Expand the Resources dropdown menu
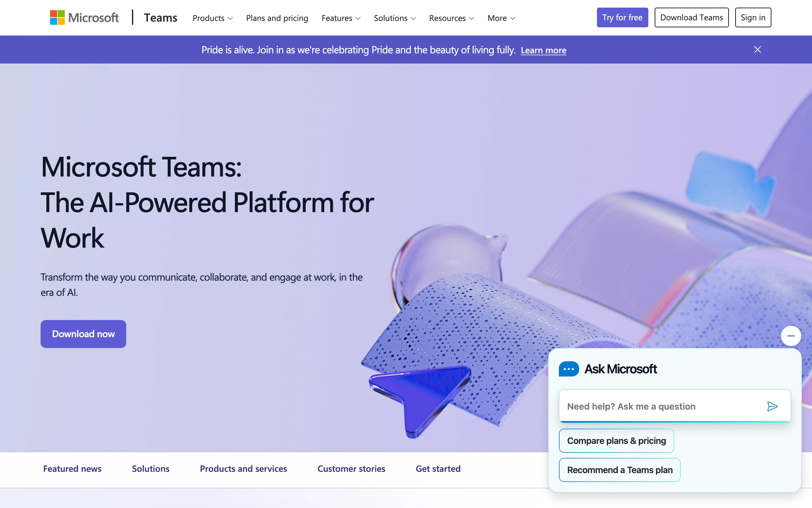Screen dimensions: 812x508 (x=451, y=18)
